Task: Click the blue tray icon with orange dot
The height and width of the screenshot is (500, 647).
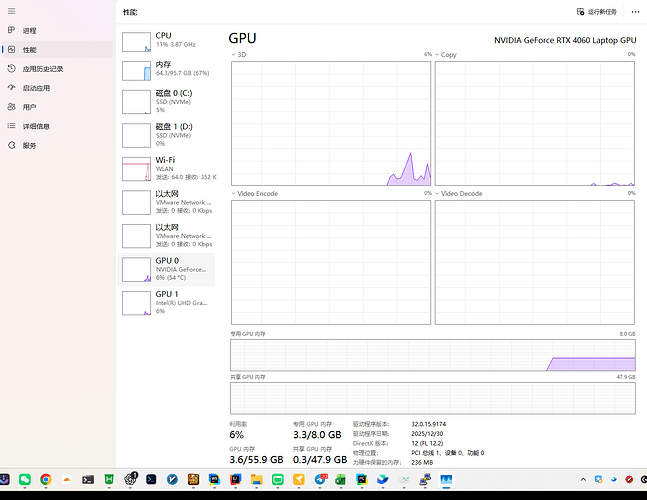Action: pos(598,479)
